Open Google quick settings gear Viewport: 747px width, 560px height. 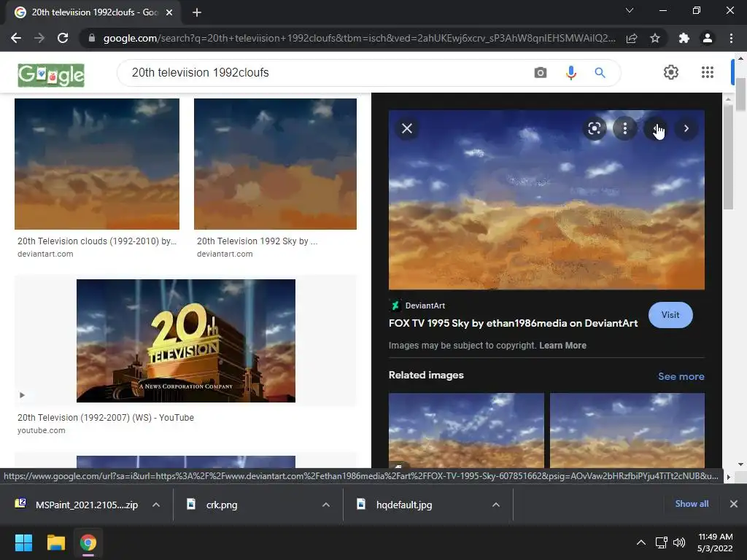click(671, 72)
